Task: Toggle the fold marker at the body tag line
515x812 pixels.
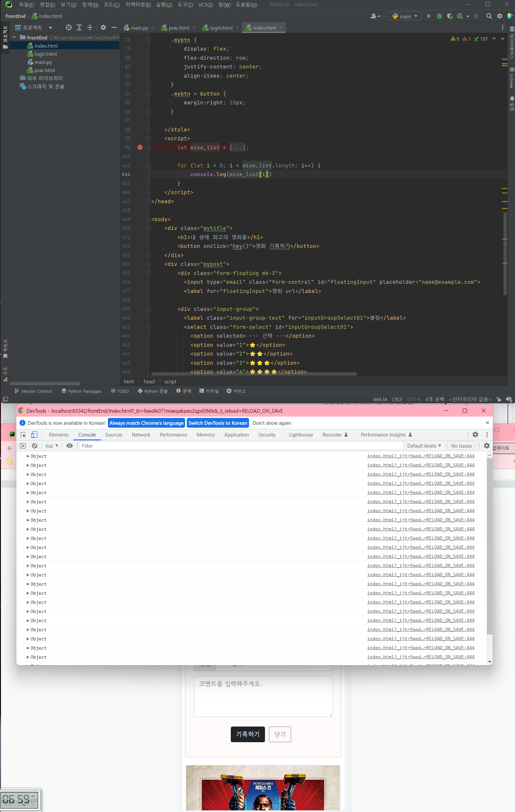Action: [149, 220]
